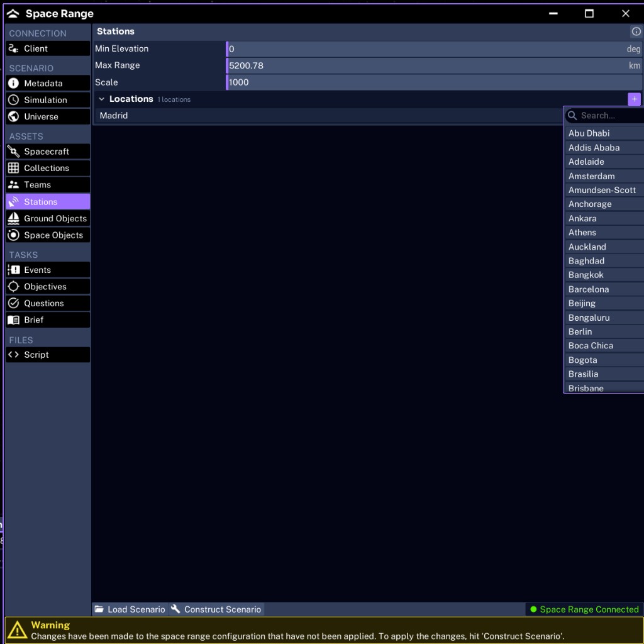
Task: Minimize the Space Range window
Action: 553,14
